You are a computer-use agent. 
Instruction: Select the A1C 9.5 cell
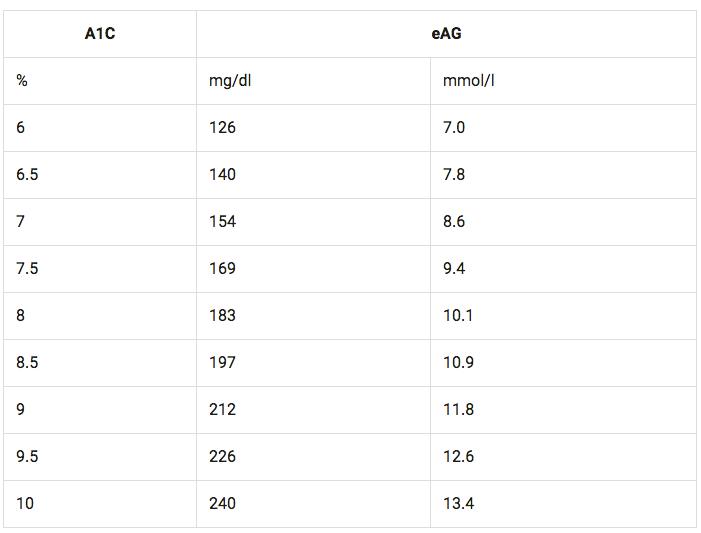[x=28, y=457]
